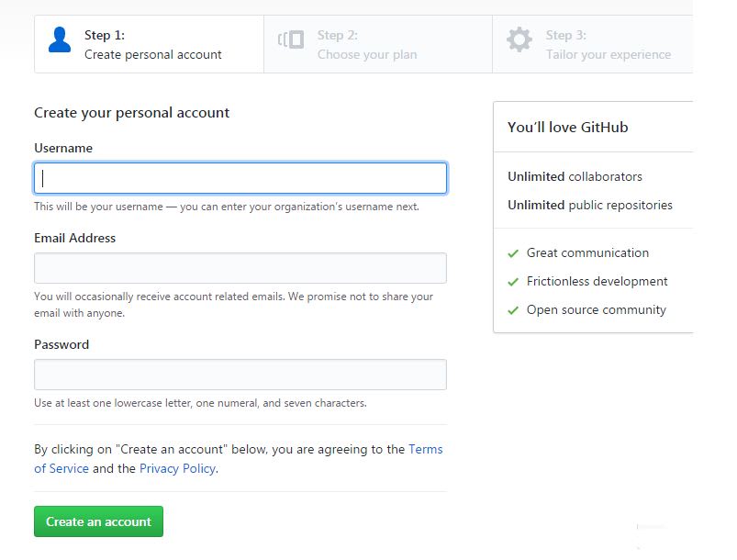Screen dimensions: 737x560
Task: Click the green Create an account button
Action: [x=99, y=521]
